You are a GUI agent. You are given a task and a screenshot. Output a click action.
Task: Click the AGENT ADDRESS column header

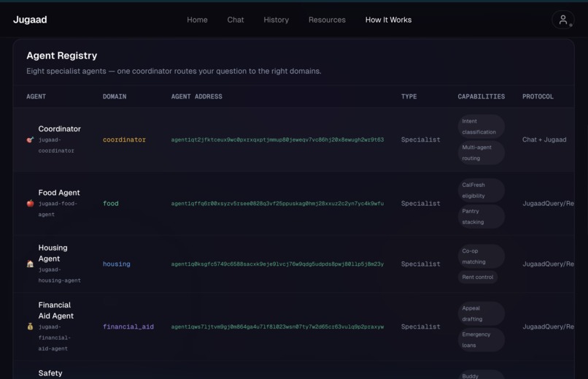pyautogui.click(x=196, y=96)
